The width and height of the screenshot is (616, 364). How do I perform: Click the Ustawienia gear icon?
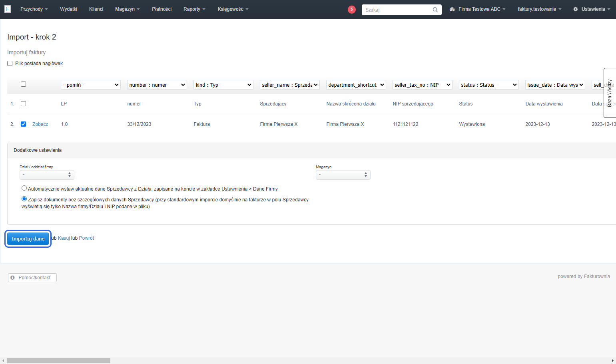(x=576, y=9)
